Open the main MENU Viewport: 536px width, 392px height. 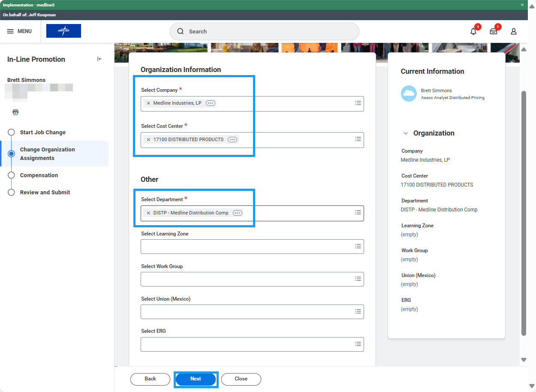point(20,31)
